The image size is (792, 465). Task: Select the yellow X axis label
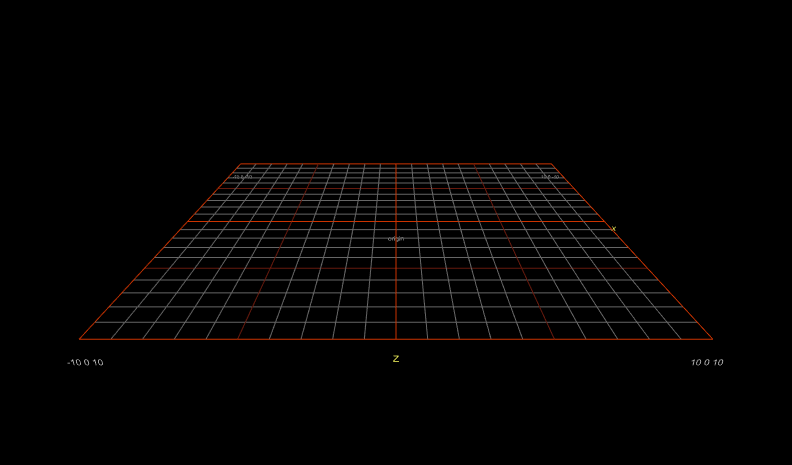pos(613,230)
